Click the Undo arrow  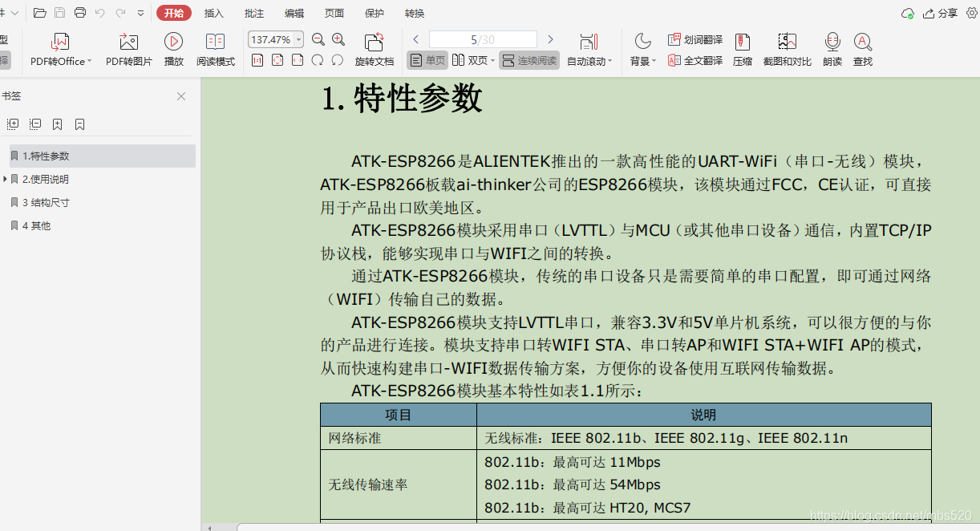[x=100, y=13]
